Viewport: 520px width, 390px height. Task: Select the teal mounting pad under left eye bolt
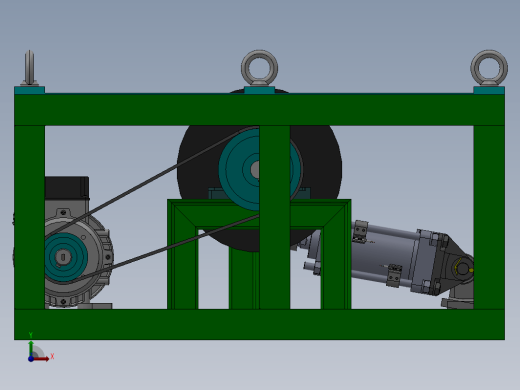coord(29,90)
